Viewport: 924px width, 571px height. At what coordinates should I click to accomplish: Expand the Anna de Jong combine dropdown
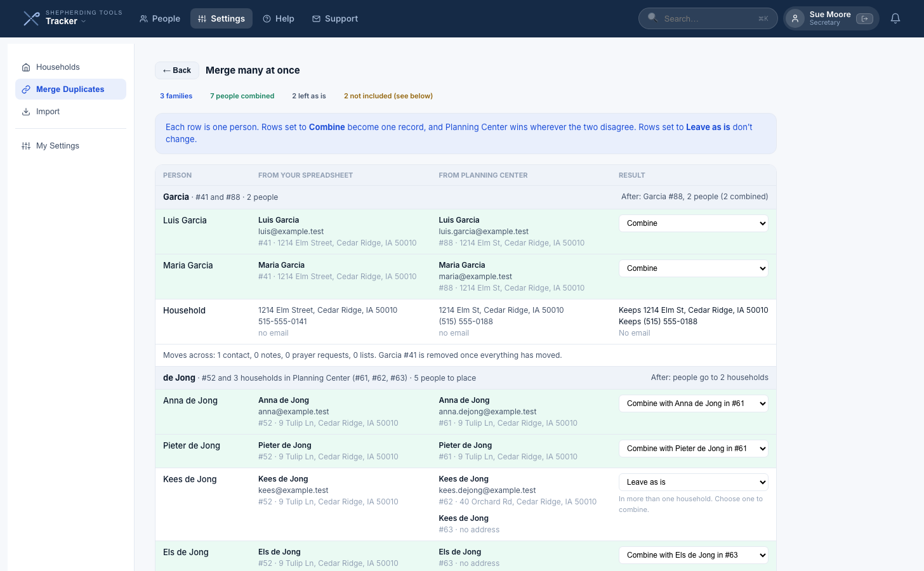(694, 404)
